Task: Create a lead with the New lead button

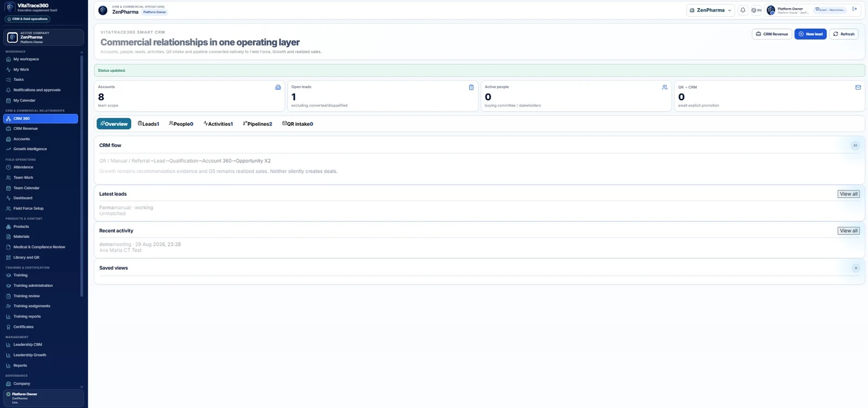Action: coord(810,34)
